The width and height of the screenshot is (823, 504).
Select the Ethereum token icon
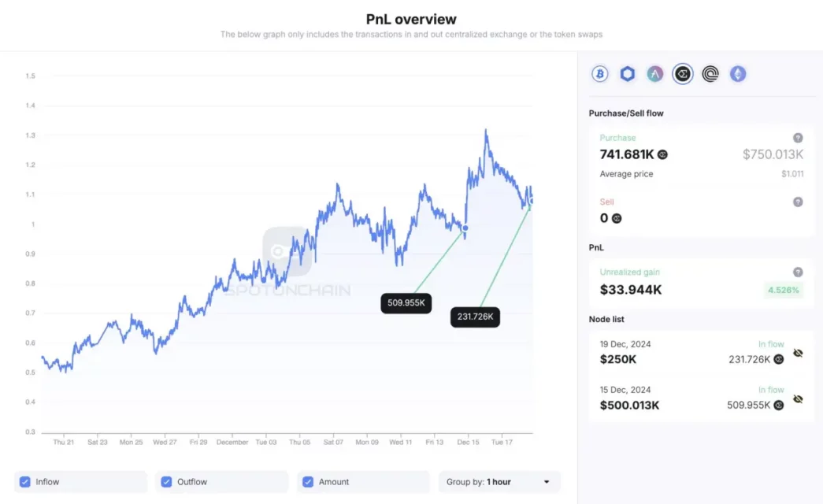(738, 74)
